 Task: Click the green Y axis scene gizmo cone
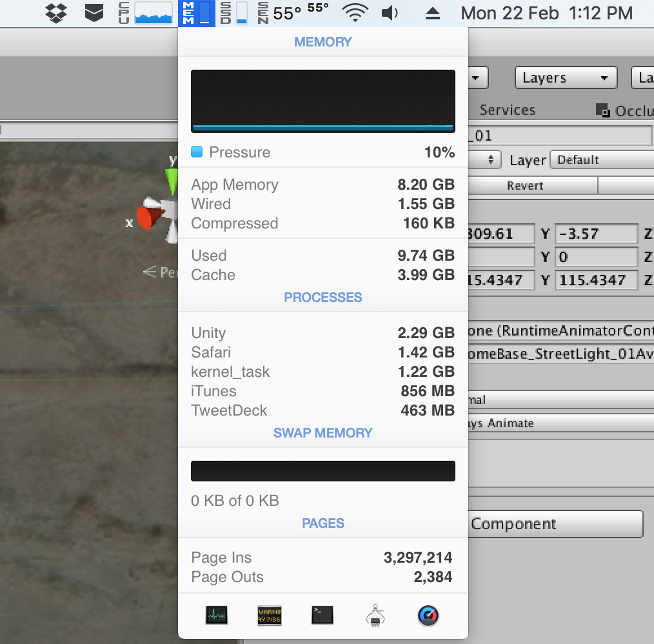click(172, 181)
